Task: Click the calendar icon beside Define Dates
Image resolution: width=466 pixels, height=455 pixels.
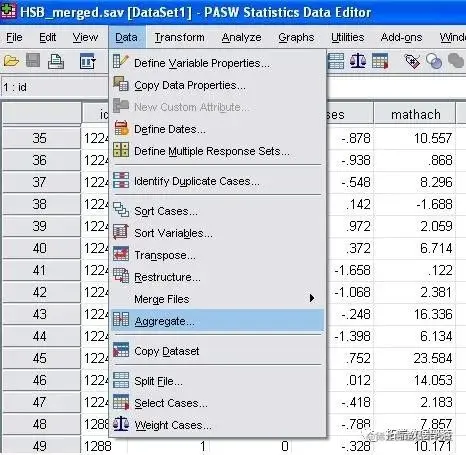Action: (121, 128)
